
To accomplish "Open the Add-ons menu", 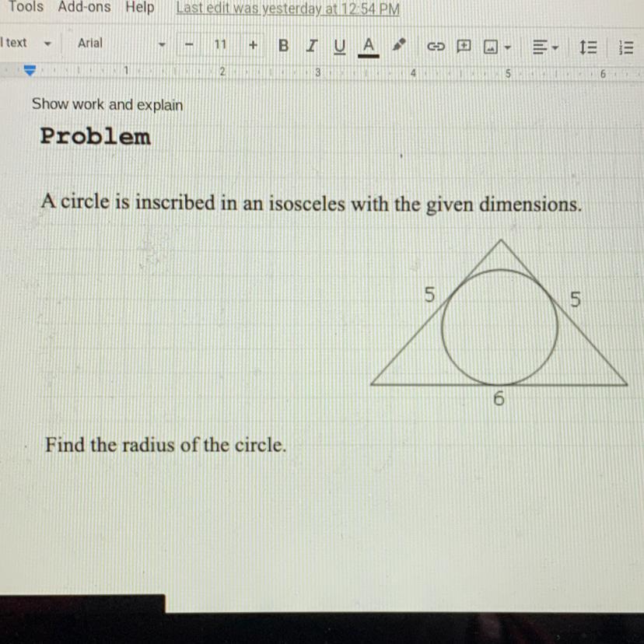I will tap(84, 6).
